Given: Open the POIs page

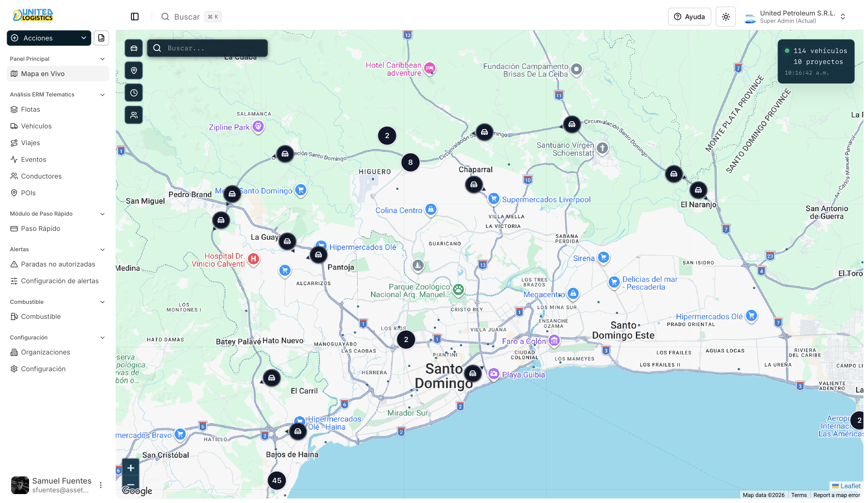Looking at the screenshot, I should click(x=58, y=193).
